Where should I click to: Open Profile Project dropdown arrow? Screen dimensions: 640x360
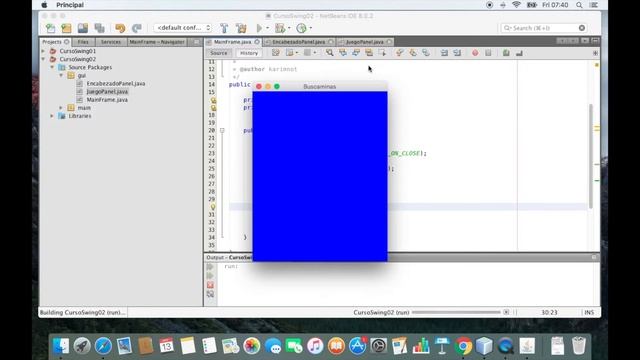tap(311, 28)
